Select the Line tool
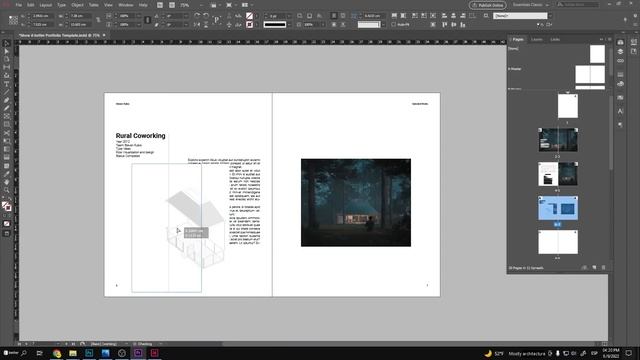This screenshot has width=640, height=360. coord(7,92)
